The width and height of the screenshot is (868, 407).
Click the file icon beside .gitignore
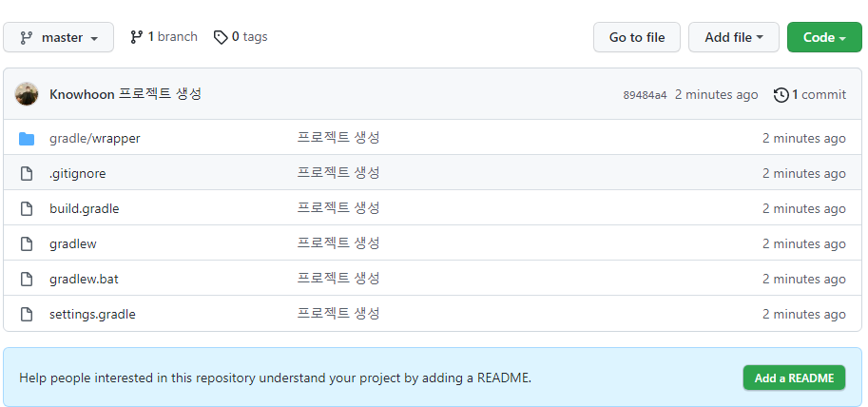click(27, 173)
